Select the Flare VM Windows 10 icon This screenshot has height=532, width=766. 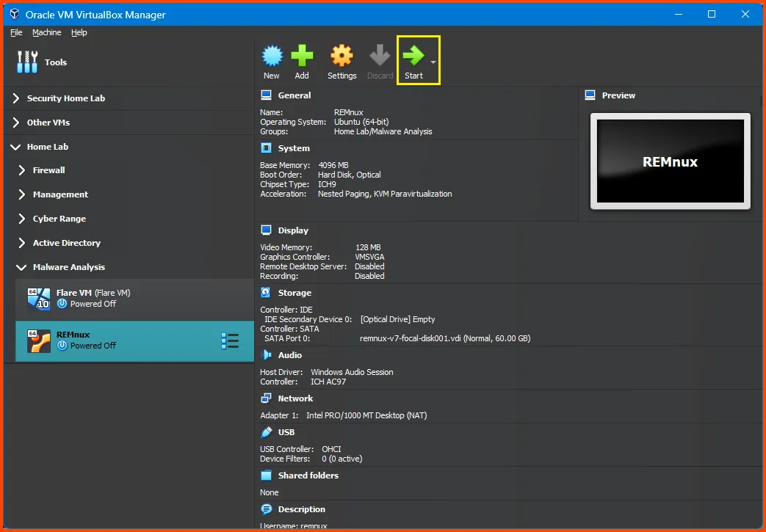click(39, 299)
